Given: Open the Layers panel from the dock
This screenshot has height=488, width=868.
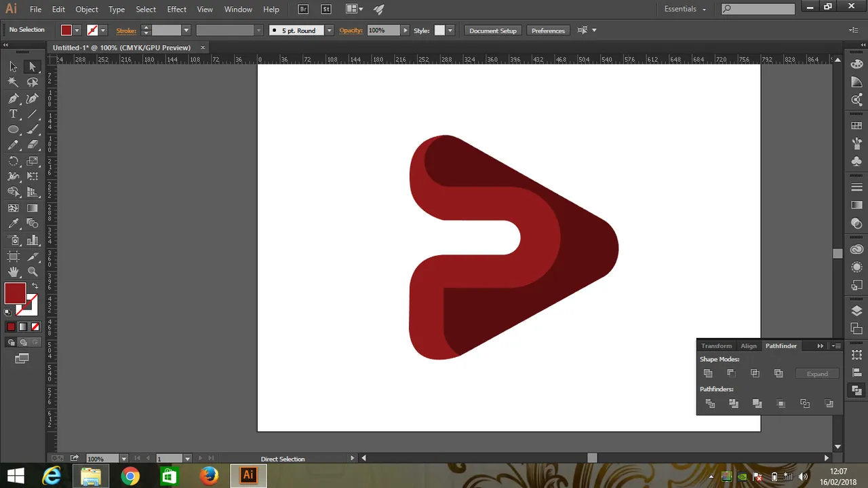Looking at the screenshot, I should click(857, 311).
